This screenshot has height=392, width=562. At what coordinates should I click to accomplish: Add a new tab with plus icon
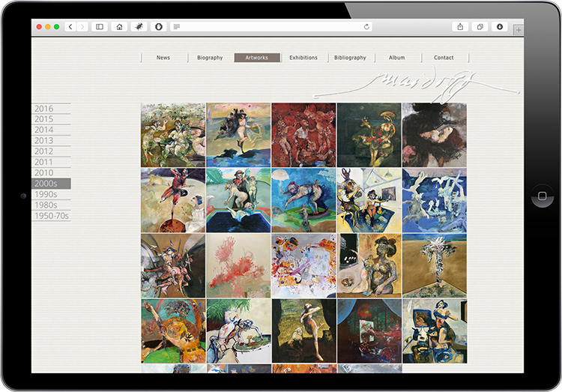click(519, 30)
